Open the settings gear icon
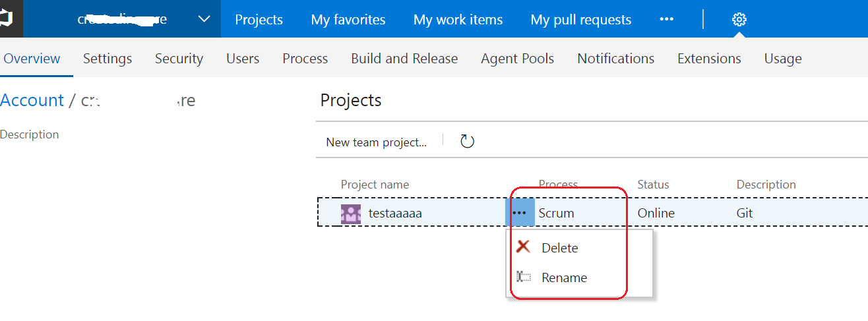Screen dimensions: 868x321 pos(739,20)
